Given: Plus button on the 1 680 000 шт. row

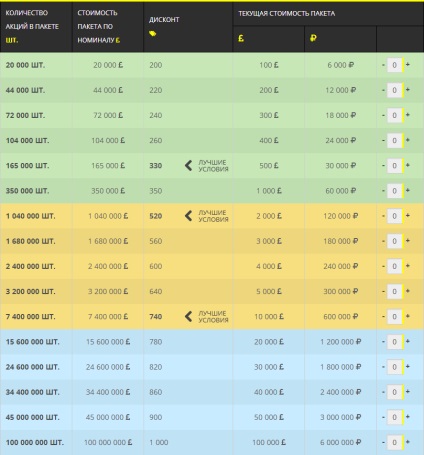Looking at the screenshot, I should (408, 241).
